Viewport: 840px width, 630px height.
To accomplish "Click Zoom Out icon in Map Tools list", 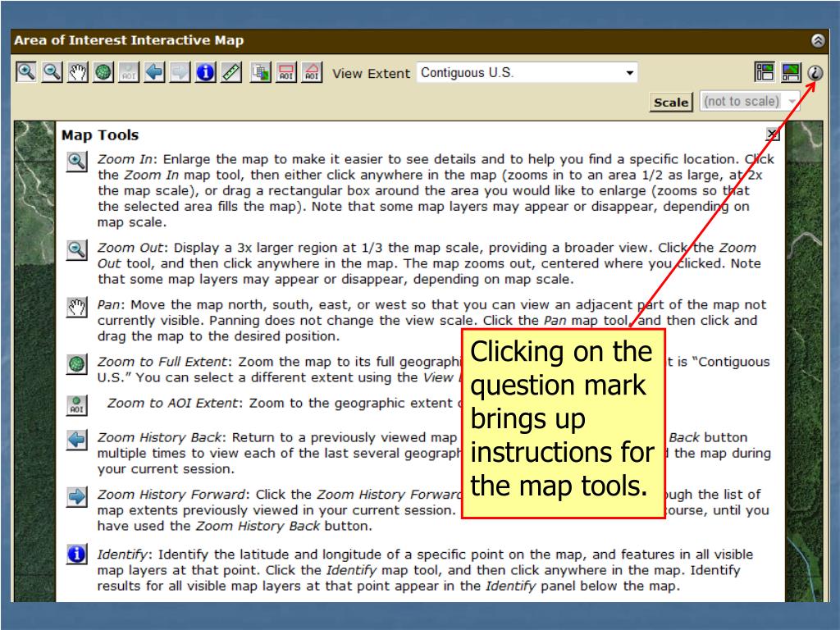I will coord(76,249).
